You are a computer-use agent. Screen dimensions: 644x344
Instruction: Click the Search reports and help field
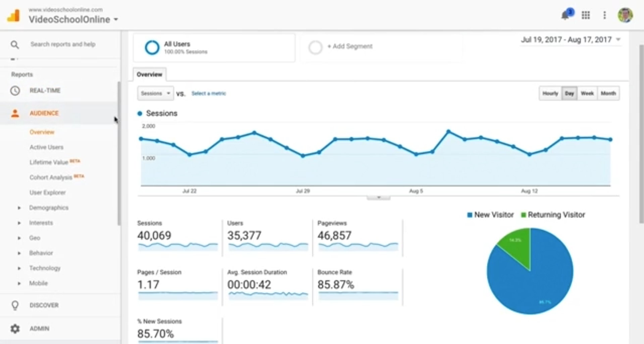pyautogui.click(x=63, y=44)
